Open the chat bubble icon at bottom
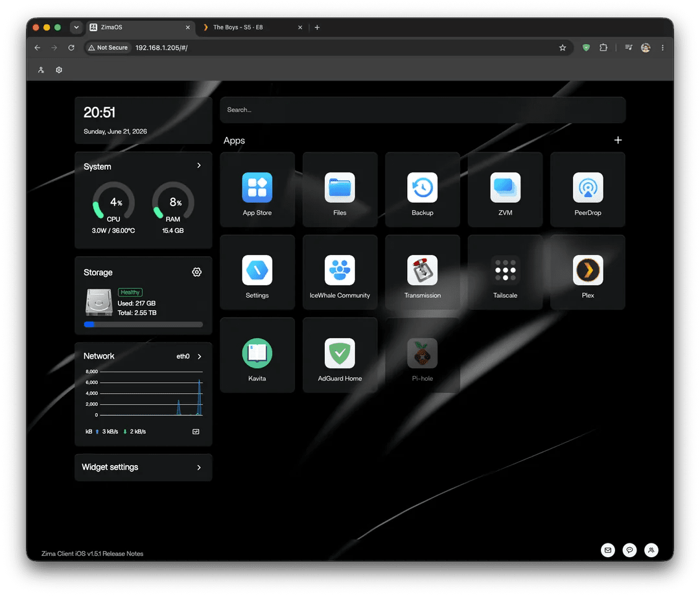700x596 pixels. click(x=629, y=550)
